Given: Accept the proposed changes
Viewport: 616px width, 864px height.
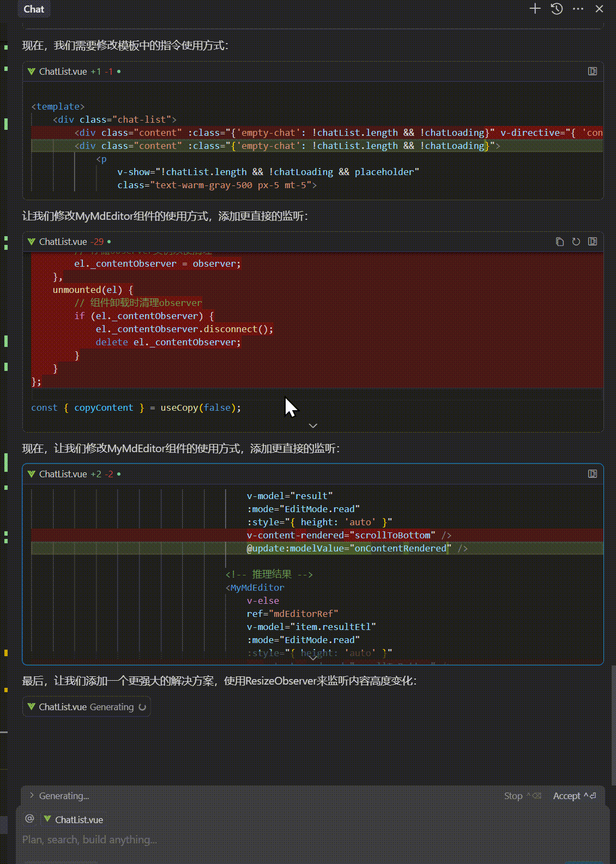Looking at the screenshot, I should coord(575,796).
